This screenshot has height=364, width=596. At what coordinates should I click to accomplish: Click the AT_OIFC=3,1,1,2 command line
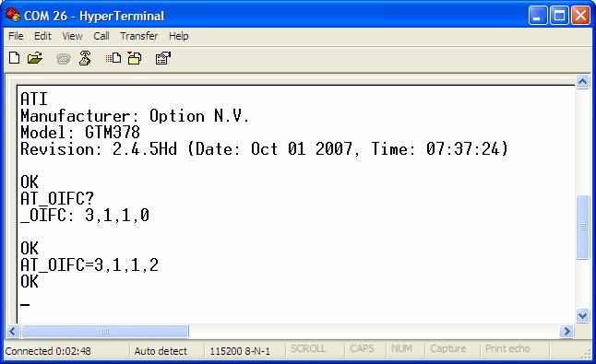(89, 264)
